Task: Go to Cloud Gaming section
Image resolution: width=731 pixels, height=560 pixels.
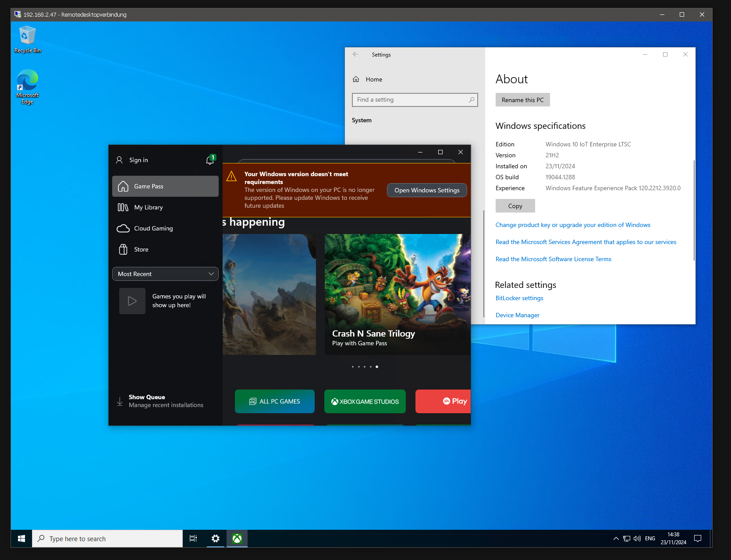Action: pos(165,228)
